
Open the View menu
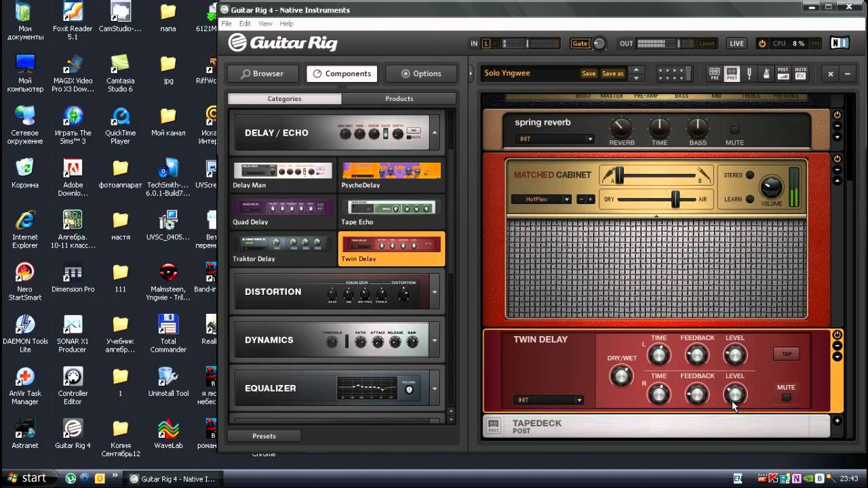coord(265,24)
